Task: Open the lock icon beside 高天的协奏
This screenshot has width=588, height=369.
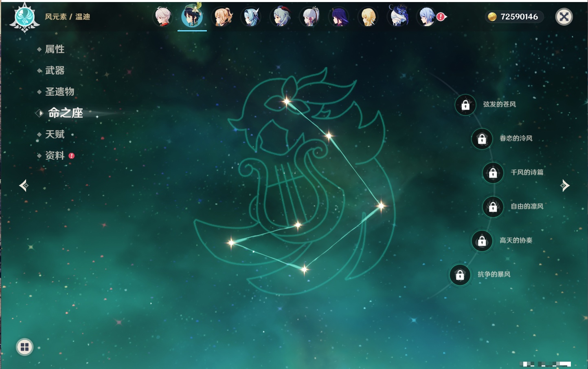Action: click(482, 241)
